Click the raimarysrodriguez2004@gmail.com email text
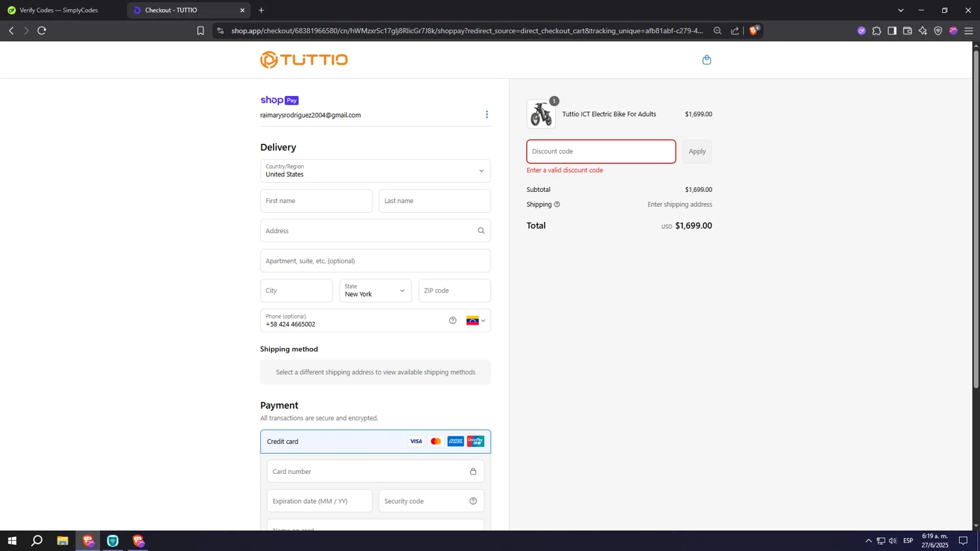Screen dimensions: 980x551 (310, 116)
